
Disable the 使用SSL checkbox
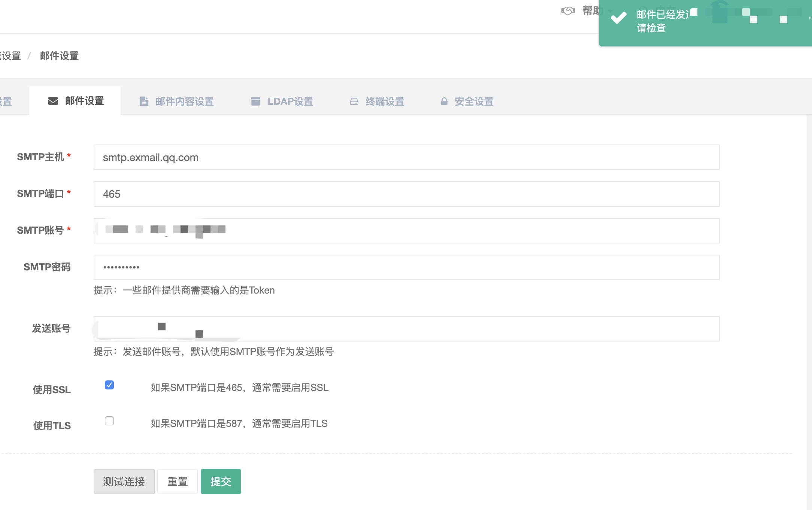[109, 385]
